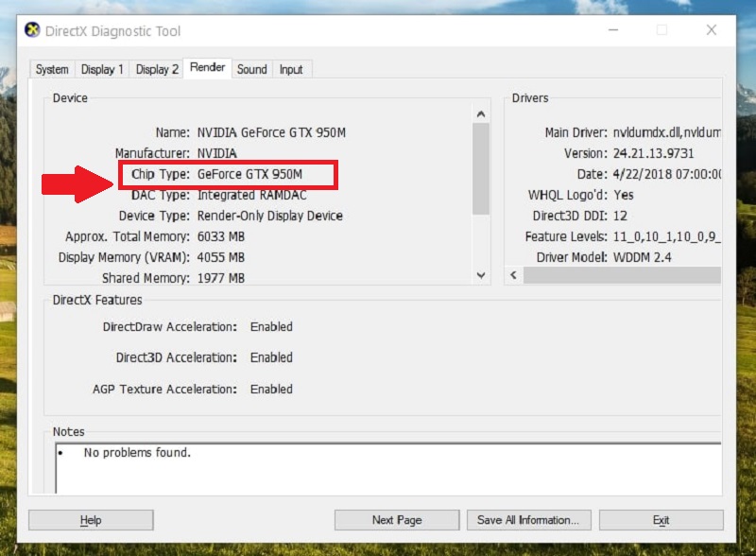Click the Help button
The width and height of the screenshot is (756, 556).
(x=90, y=519)
